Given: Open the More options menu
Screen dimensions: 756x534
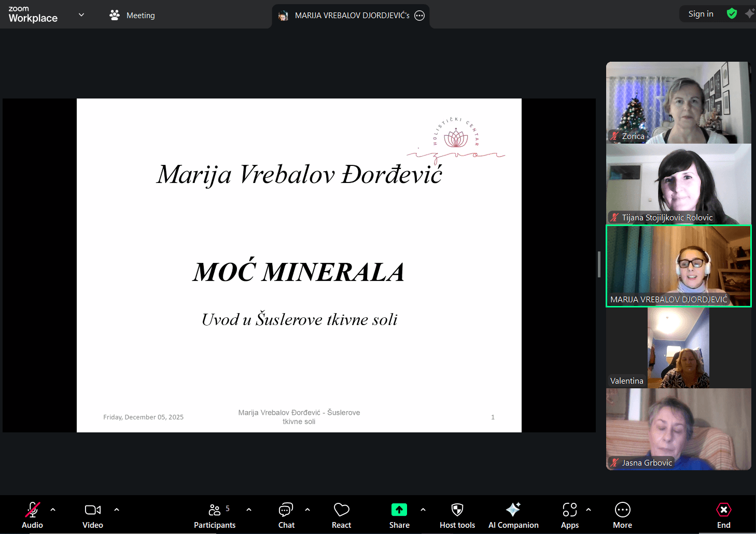Looking at the screenshot, I should pos(622,515).
